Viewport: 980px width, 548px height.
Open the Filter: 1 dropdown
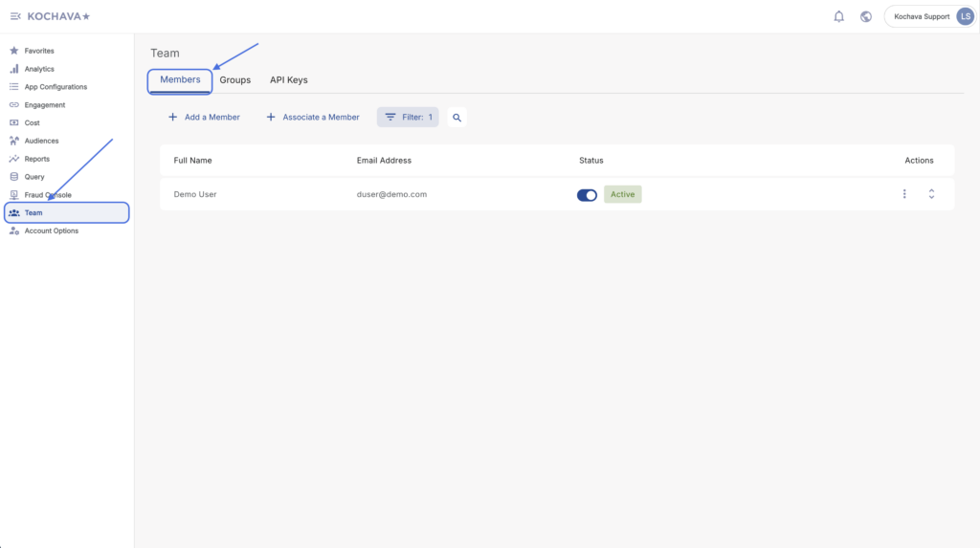(x=408, y=118)
